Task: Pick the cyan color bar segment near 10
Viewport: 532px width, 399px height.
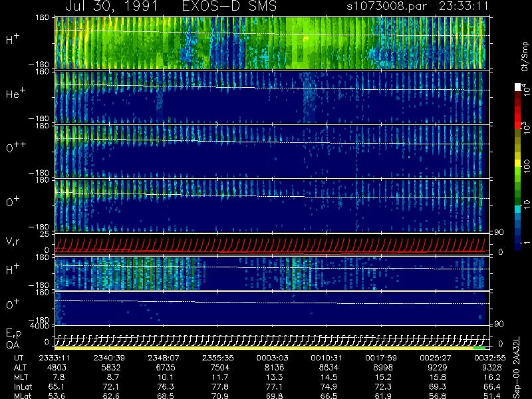Action: coord(518,209)
